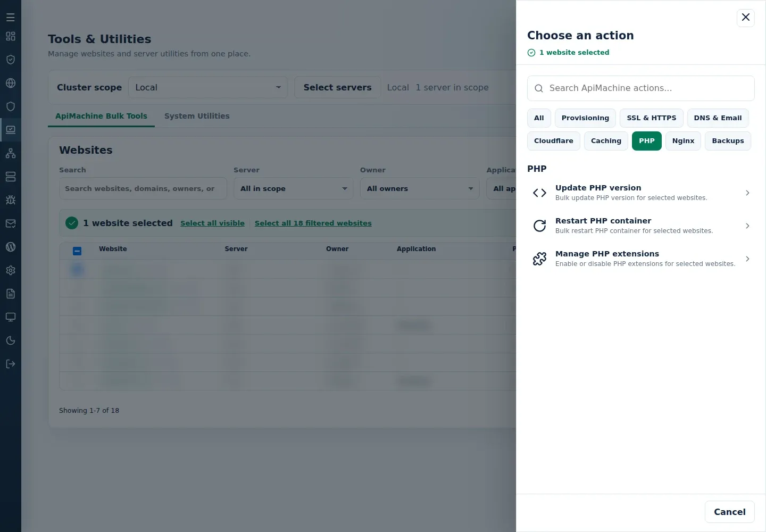Open the hamburger menu in the sidebar

click(x=11, y=18)
